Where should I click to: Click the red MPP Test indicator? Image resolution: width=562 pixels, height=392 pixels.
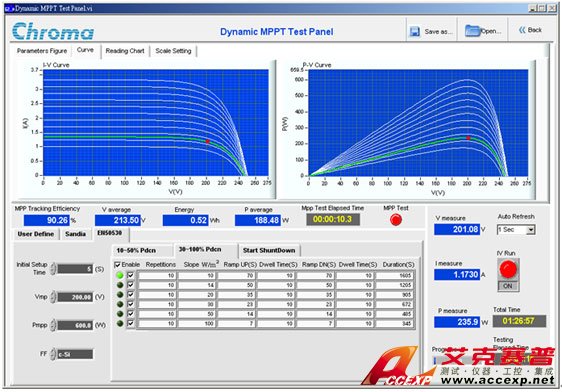pyautogui.click(x=396, y=220)
